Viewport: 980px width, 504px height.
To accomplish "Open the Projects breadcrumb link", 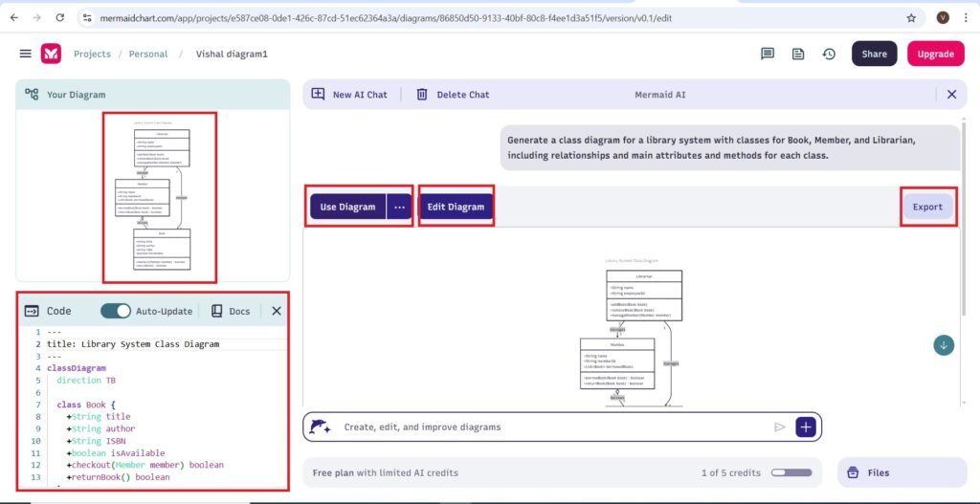I will point(92,55).
